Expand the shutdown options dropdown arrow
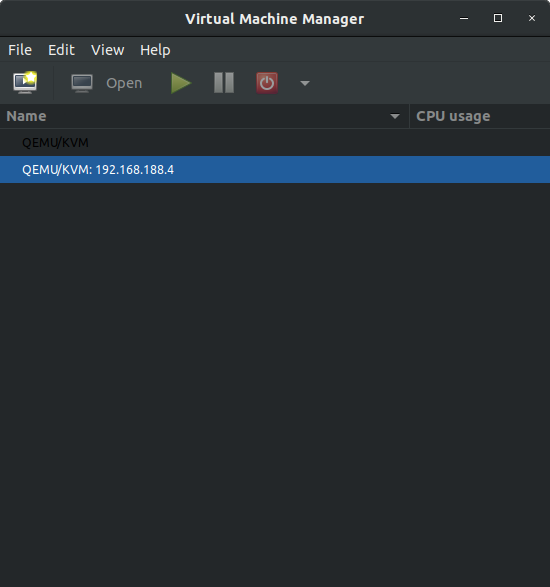This screenshot has height=587, width=550. tap(305, 83)
